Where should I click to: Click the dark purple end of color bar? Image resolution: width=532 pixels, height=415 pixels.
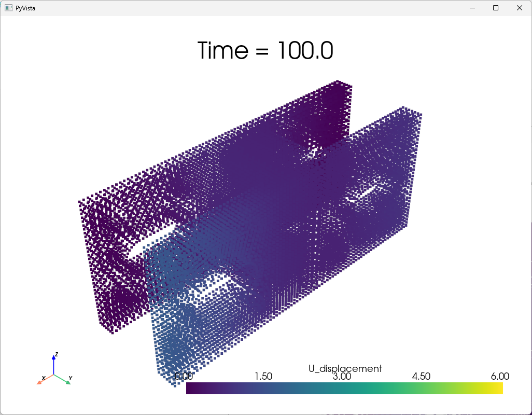(x=191, y=389)
